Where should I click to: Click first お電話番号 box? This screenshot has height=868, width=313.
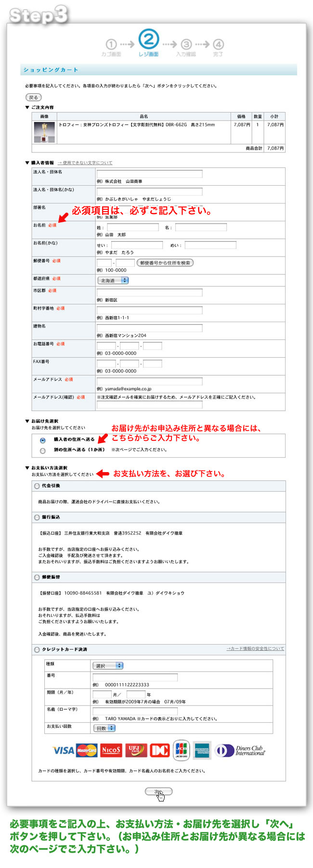click(106, 346)
